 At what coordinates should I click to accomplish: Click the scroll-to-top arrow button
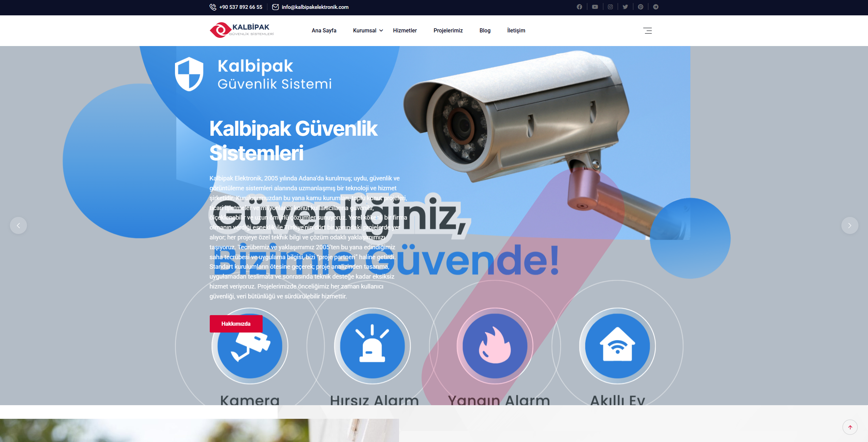850,427
